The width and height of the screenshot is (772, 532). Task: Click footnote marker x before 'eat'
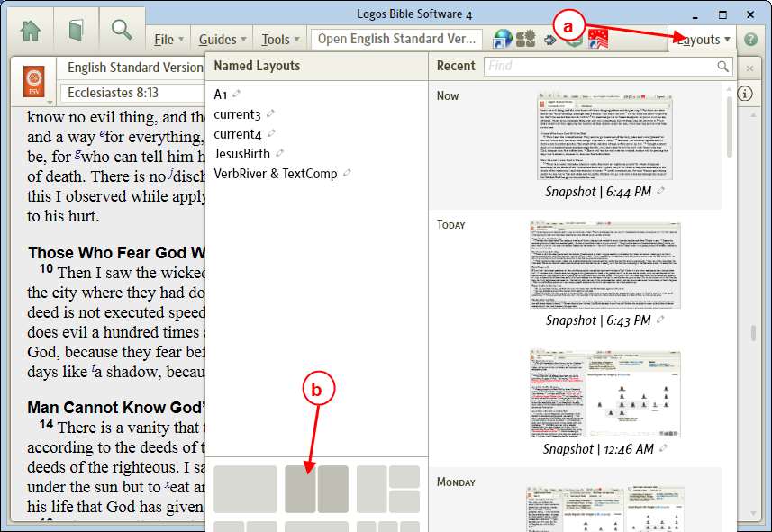coord(168,483)
